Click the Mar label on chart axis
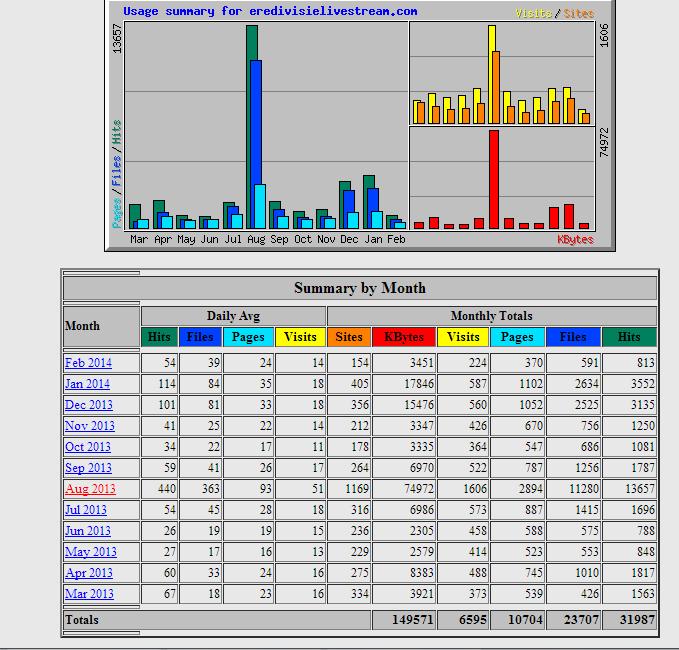 coord(139,239)
